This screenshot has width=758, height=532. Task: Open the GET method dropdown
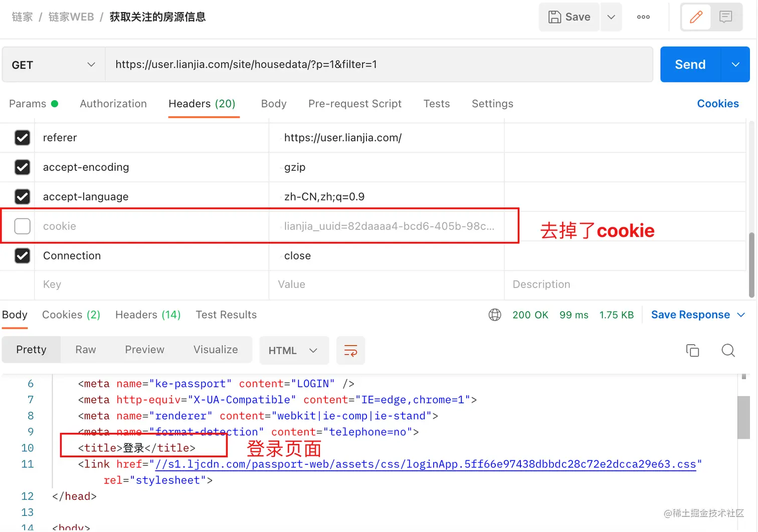[x=54, y=65]
